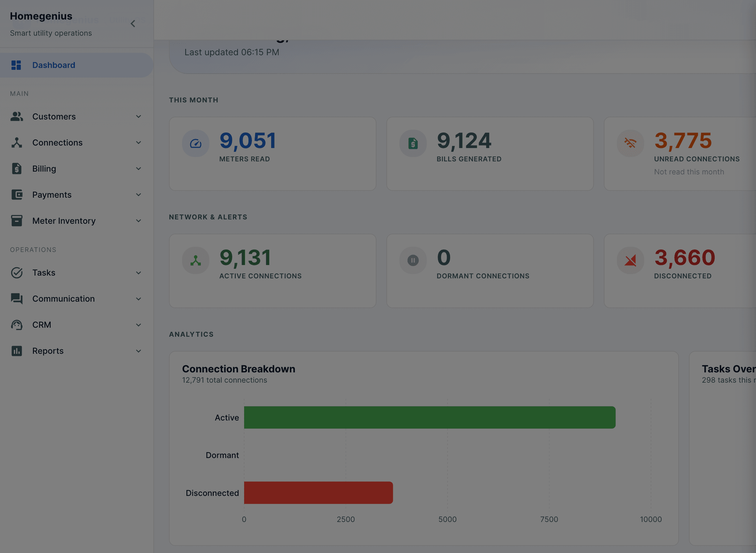Click the Meters Read gauge icon
The width and height of the screenshot is (756, 553).
pyautogui.click(x=196, y=144)
